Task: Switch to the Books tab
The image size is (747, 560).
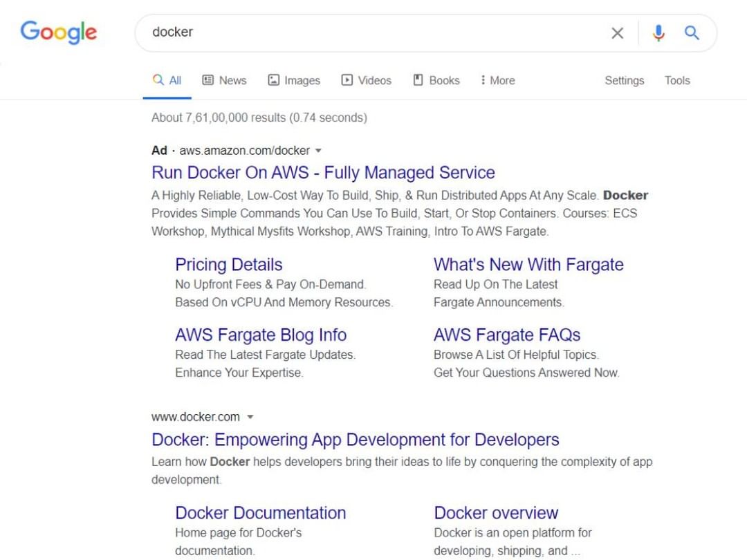Action: pos(436,80)
